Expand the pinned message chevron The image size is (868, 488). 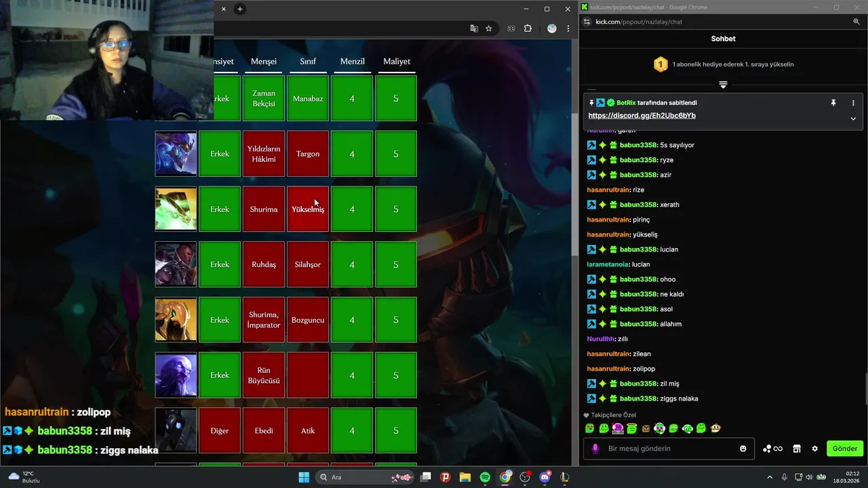pos(853,119)
